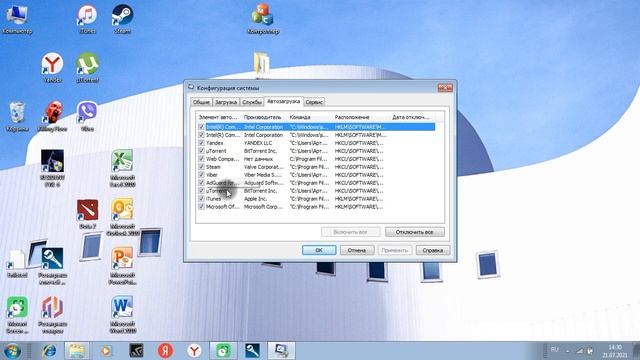Select the Adguard Softw... manufacturer cell
This screenshot has width=640, height=360.
(263, 183)
